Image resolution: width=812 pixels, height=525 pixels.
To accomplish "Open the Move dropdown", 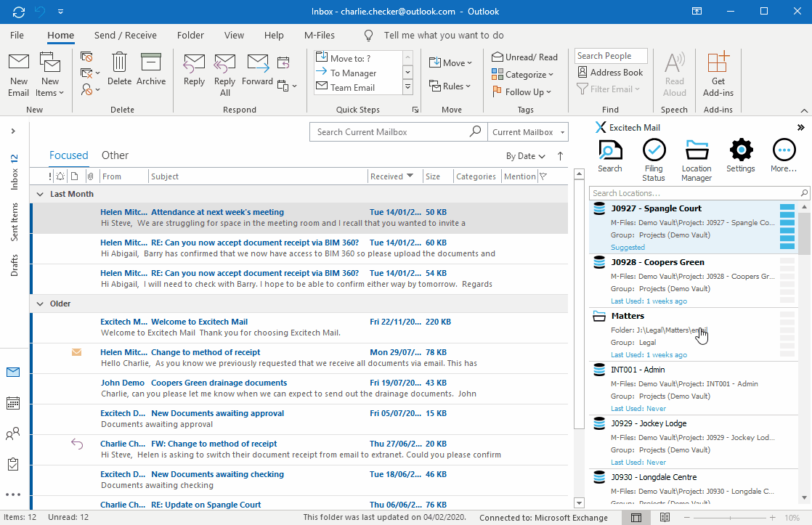I will click(450, 62).
